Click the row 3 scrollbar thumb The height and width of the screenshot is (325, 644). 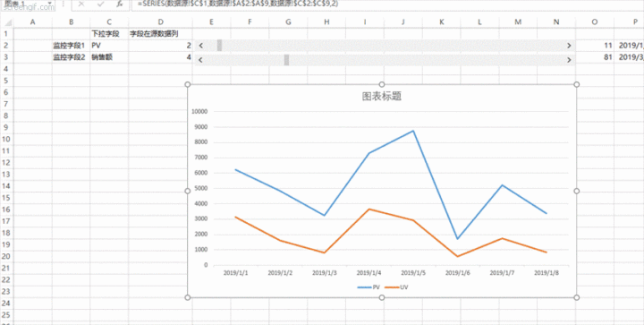coord(287,60)
